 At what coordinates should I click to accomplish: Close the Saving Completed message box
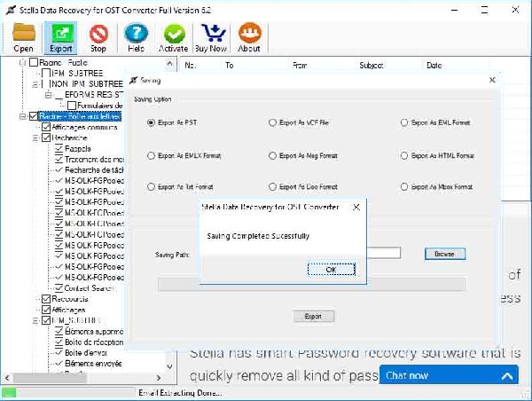point(356,208)
